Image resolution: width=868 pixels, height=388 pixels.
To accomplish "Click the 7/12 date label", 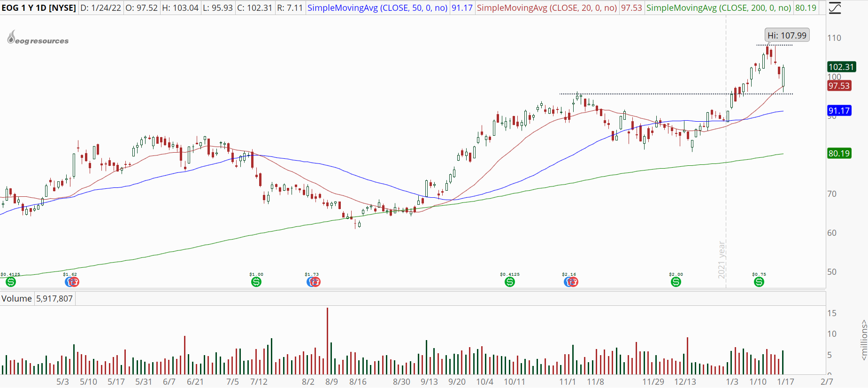I will pos(259,382).
